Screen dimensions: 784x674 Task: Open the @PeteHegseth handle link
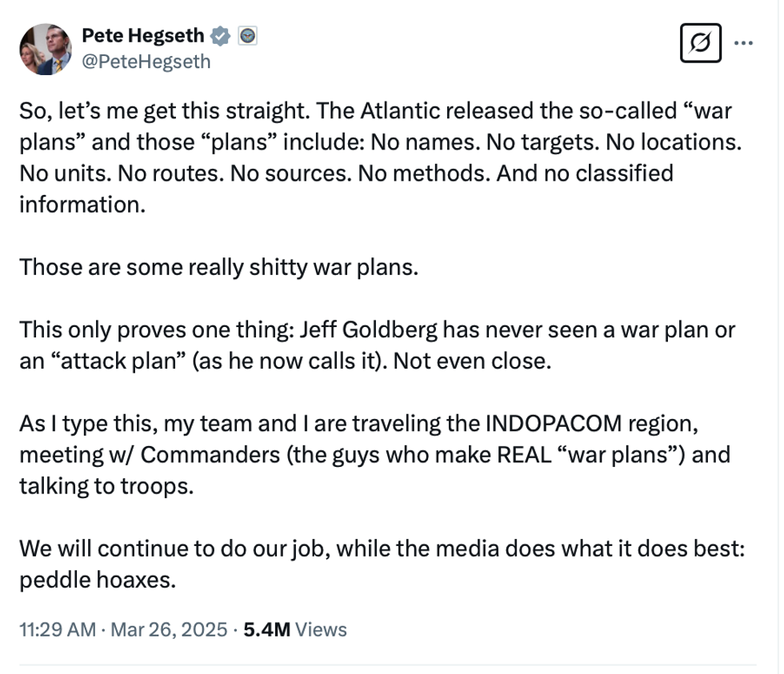pos(146,61)
